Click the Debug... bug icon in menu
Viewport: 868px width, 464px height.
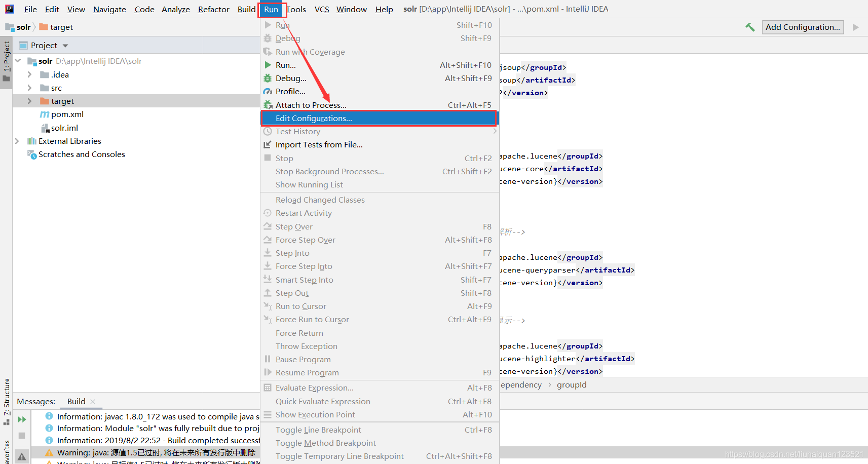point(268,78)
